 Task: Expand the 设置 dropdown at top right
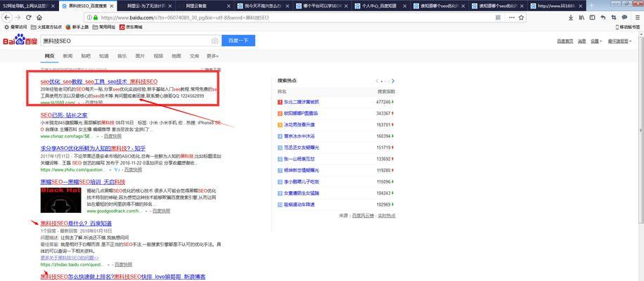click(x=596, y=41)
